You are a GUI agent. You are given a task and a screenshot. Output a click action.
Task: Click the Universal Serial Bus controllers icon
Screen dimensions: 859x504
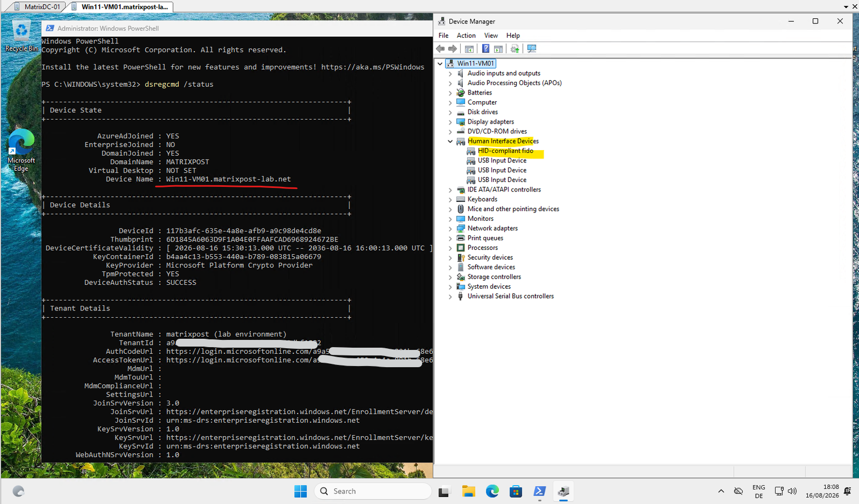461,296
